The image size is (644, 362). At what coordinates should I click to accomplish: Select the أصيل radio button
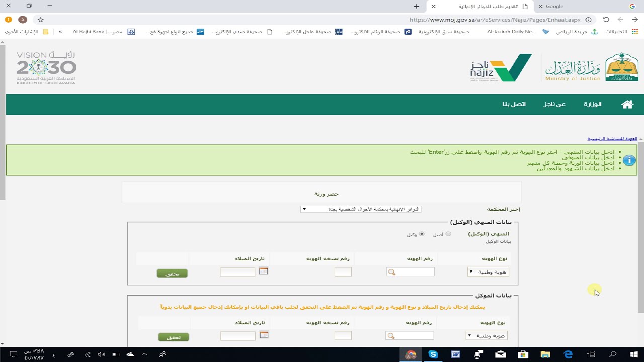click(448, 234)
